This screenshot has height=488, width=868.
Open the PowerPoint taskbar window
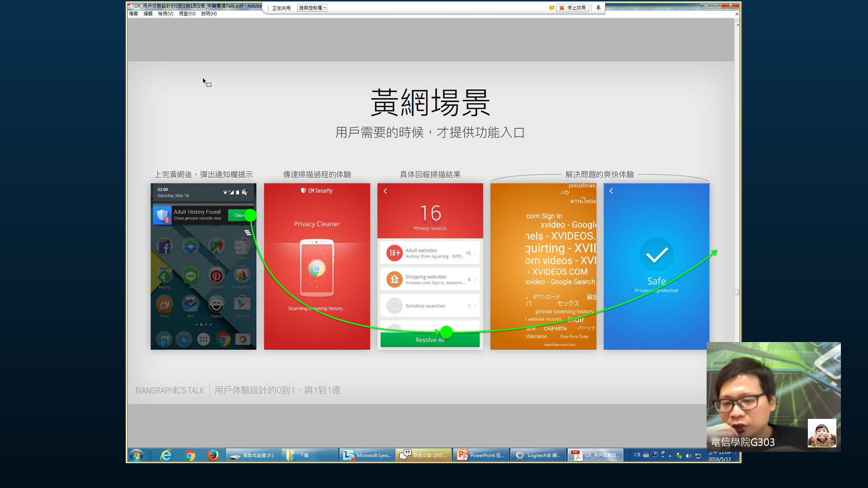(481, 455)
